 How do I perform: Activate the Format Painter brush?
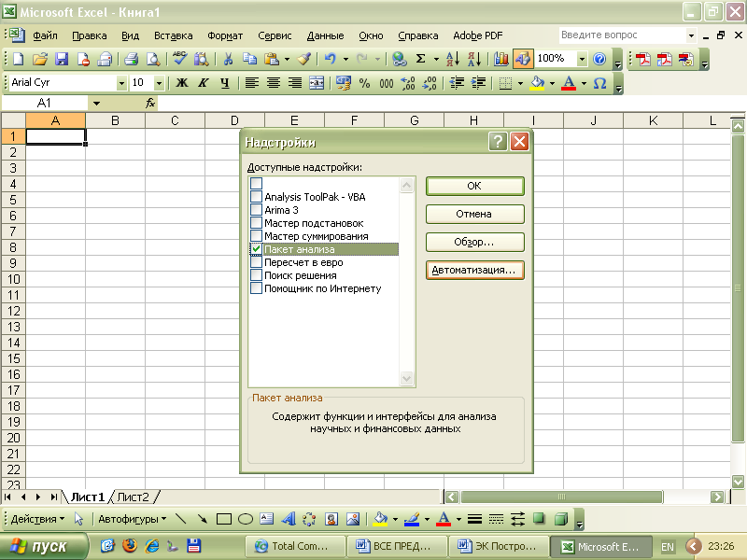pyautogui.click(x=304, y=59)
